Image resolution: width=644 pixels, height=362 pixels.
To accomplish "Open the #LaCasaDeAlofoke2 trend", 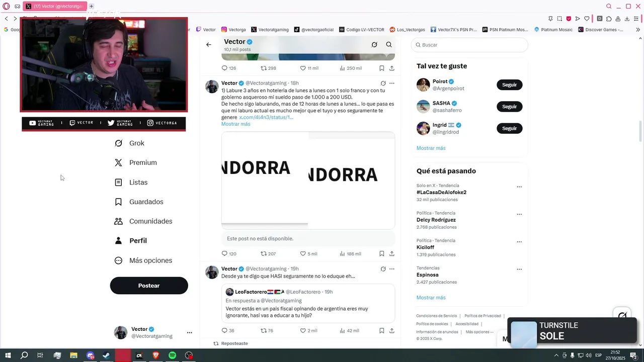I will (x=441, y=193).
